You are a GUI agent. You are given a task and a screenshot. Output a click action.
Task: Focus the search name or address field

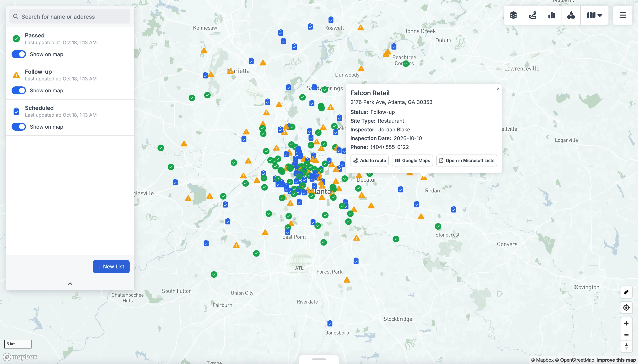pos(70,17)
